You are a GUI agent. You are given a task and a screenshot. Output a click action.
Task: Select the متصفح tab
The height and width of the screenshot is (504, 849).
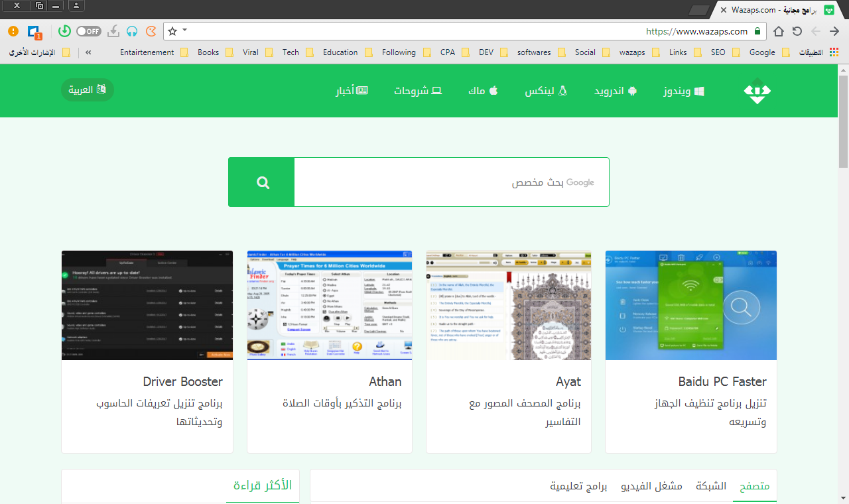[x=755, y=486]
